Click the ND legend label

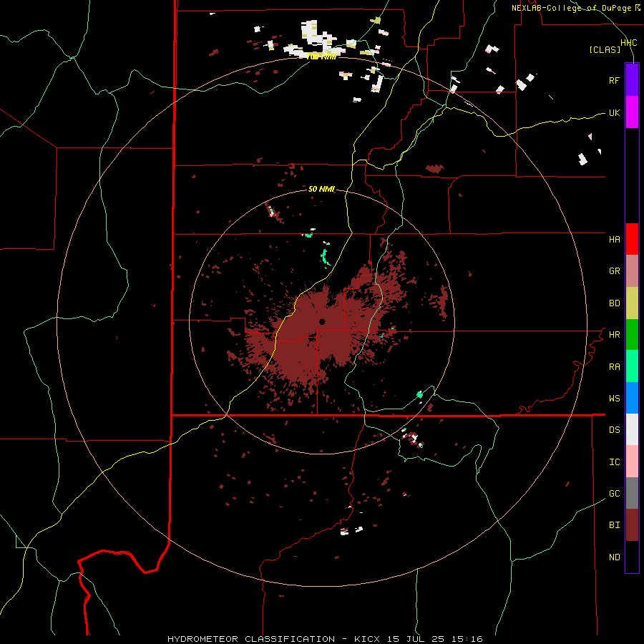coord(614,557)
